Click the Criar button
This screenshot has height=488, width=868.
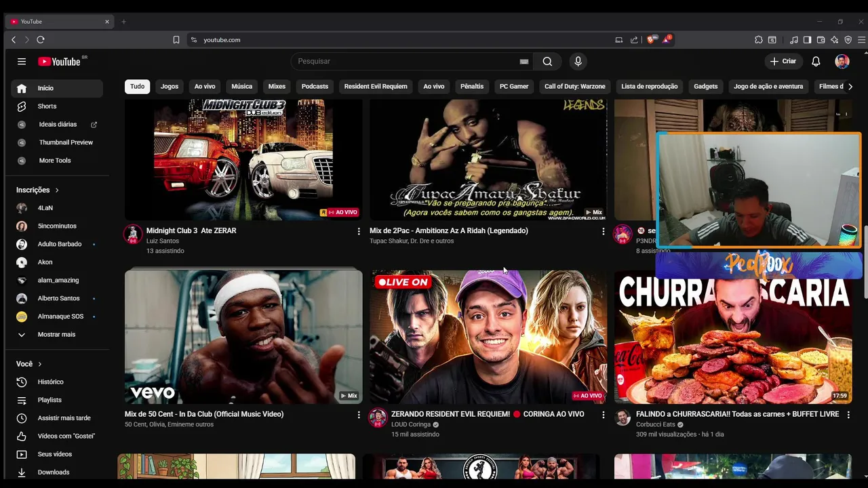pyautogui.click(x=783, y=61)
